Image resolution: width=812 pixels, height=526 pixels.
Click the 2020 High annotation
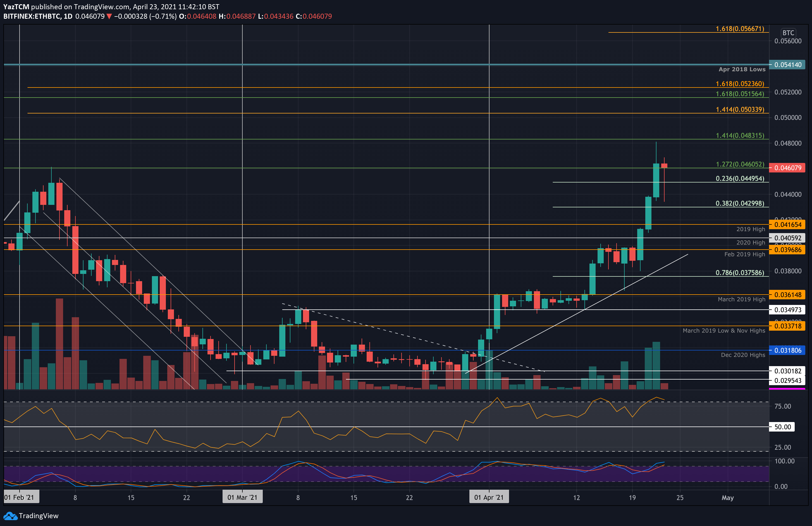[751, 243]
